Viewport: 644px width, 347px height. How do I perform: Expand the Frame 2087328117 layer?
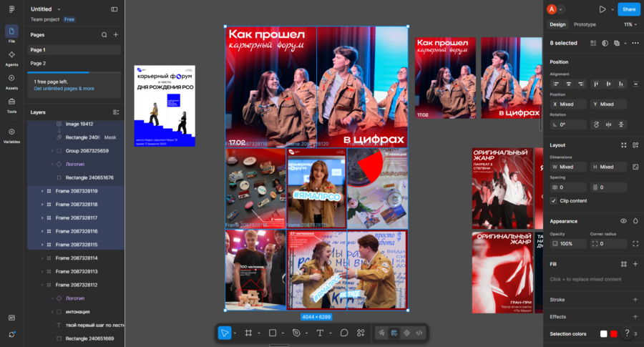coord(42,218)
